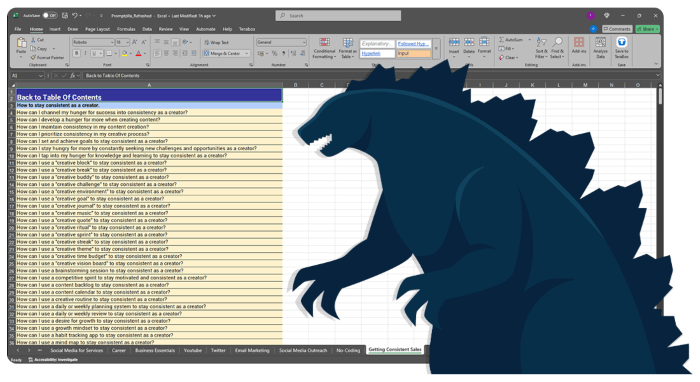Click Save to TeraBox icon
The image size is (700, 382).
[621, 42]
